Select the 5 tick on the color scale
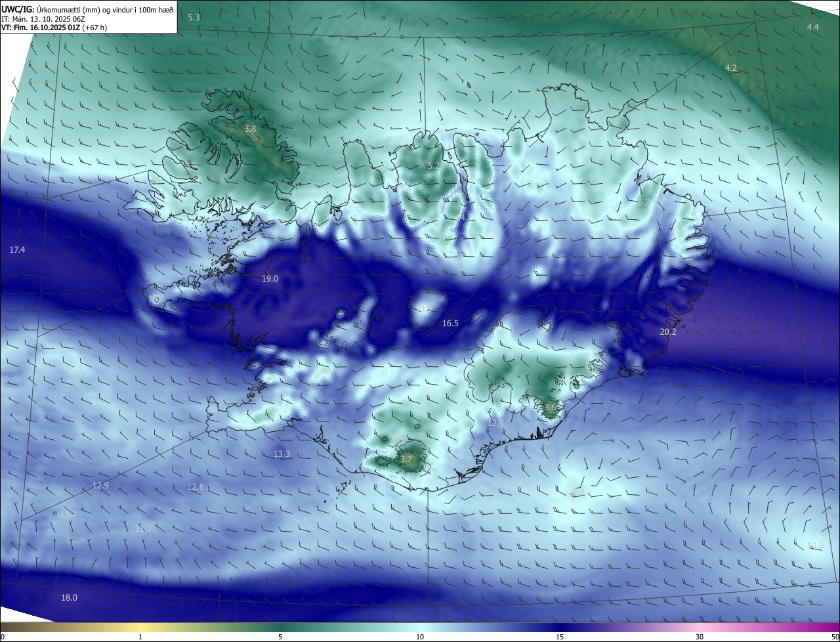The width and height of the screenshot is (840, 642). click(x=280, y=637)
